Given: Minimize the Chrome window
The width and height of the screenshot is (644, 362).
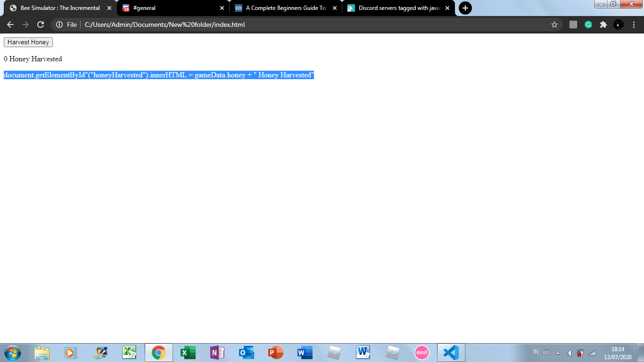Looking at the screenshot, I should pos(601,4).
